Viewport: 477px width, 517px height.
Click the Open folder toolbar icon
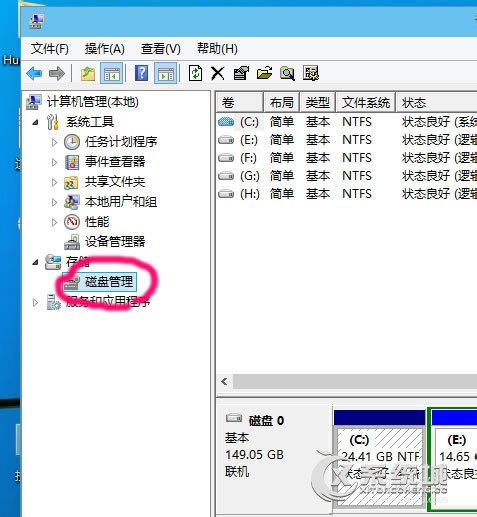(x=264, y=73)
